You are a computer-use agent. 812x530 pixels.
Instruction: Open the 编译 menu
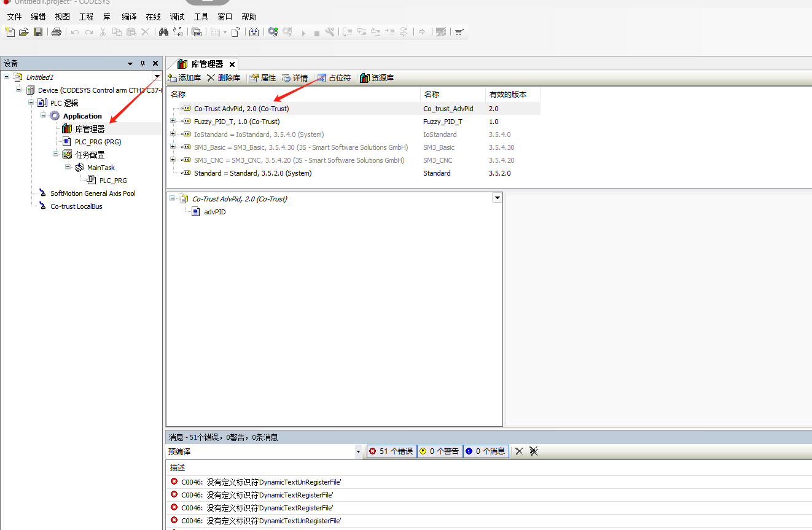pyautogui.click(x=129, y=17)
